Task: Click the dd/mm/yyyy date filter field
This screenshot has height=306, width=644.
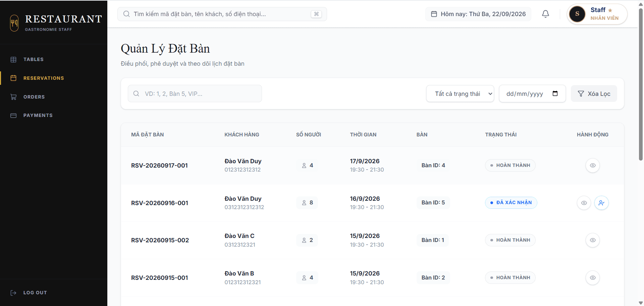Action: tap(532, 94)
